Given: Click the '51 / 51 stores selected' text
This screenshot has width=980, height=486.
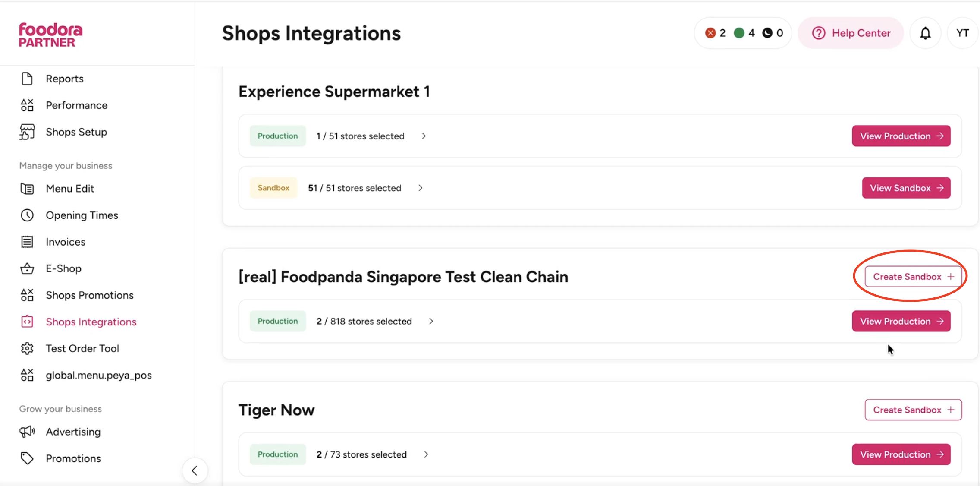Looking at the screenshot, I should (355, 188).
